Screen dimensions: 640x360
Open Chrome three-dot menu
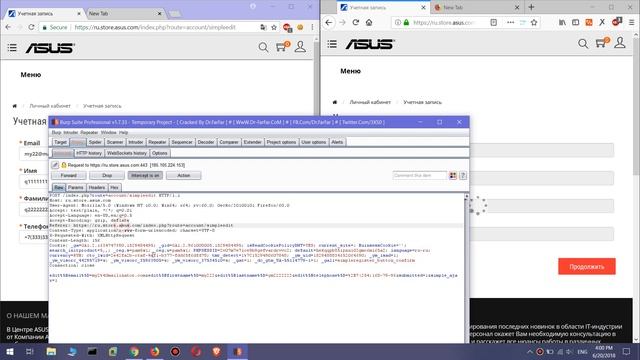[x=312, y=27]
